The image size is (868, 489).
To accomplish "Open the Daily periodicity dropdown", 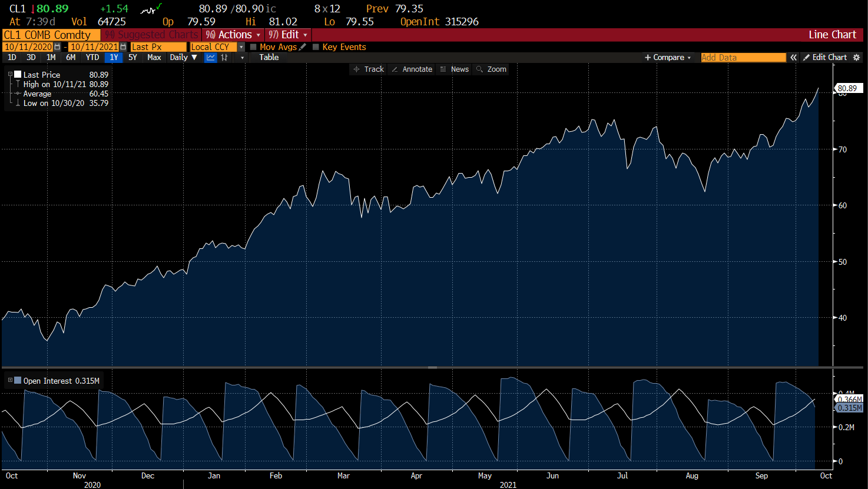I will tap(183, 58).
